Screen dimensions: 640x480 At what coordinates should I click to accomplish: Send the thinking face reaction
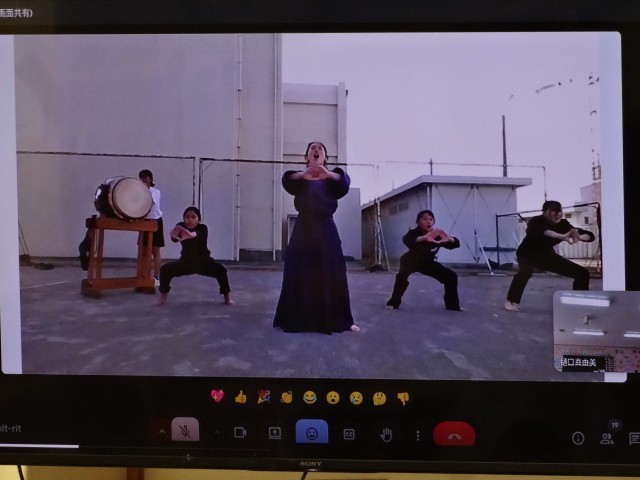click(379, 397)
